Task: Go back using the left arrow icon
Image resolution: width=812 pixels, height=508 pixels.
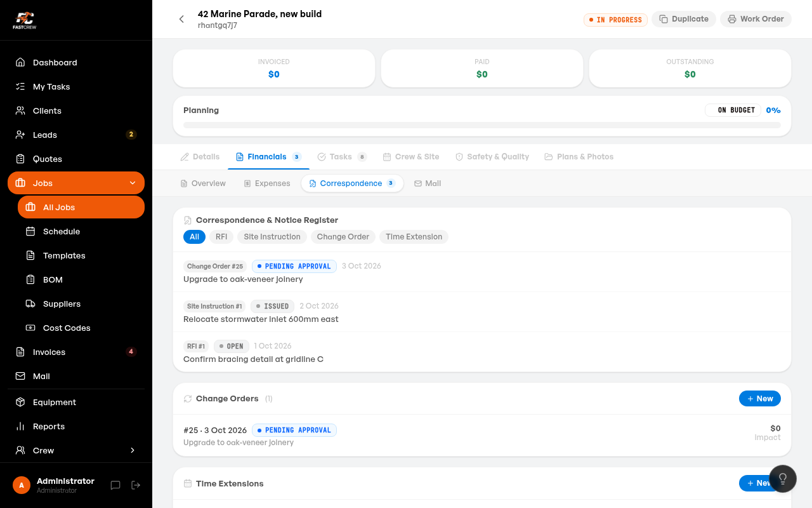Action: (x=181, y=19)
